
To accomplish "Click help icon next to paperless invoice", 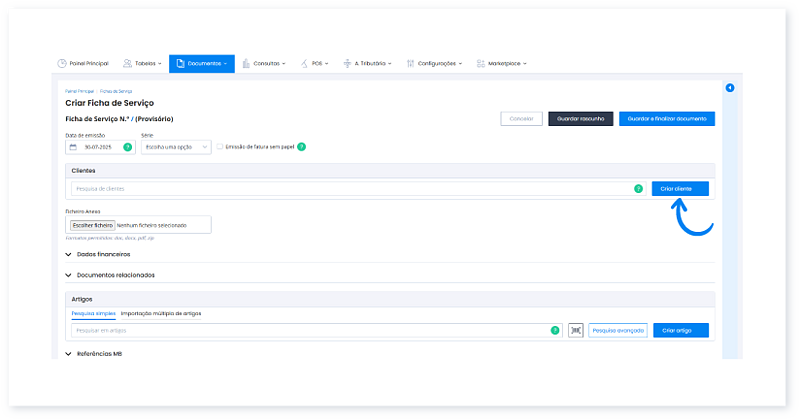I will tap(301, 147).
